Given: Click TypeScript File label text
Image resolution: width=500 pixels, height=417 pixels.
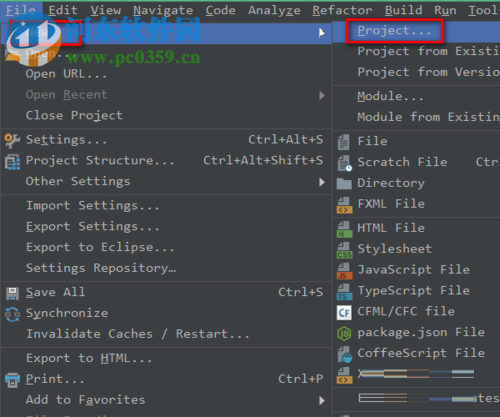Looking at the screenshot, I should coord(413,291).
